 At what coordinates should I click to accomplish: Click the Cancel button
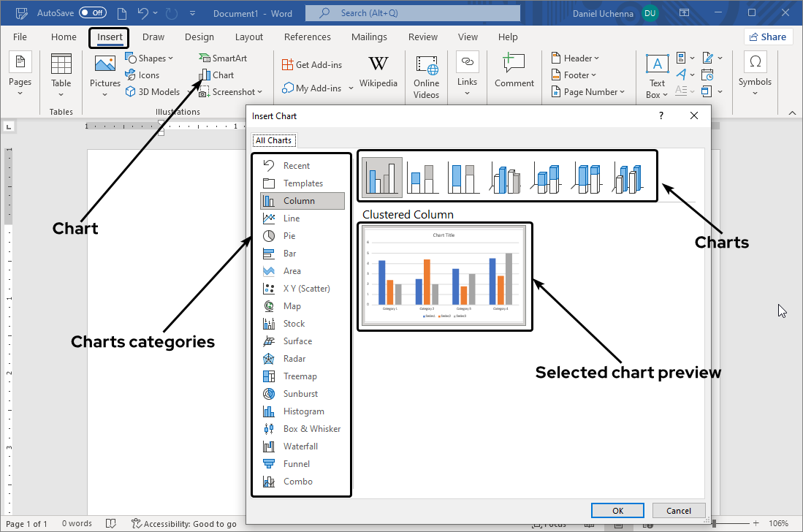pyautogui.click(x=679, y=511)
